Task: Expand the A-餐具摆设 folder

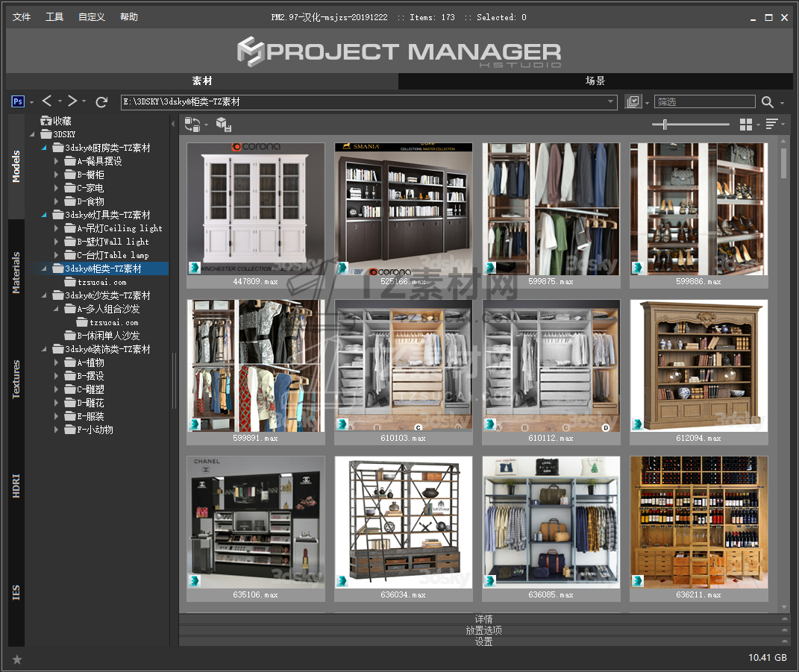Action: coord(57,161)
